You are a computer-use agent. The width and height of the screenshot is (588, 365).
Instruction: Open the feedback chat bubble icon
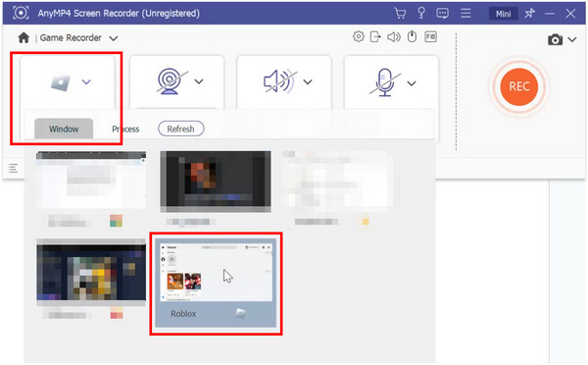click(443, 14)
